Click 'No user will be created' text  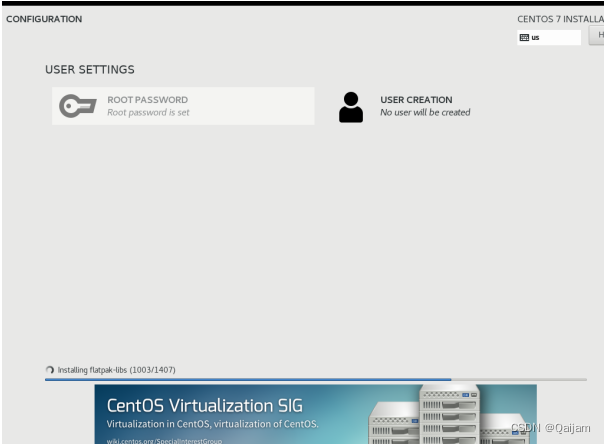tap(425, 112)
